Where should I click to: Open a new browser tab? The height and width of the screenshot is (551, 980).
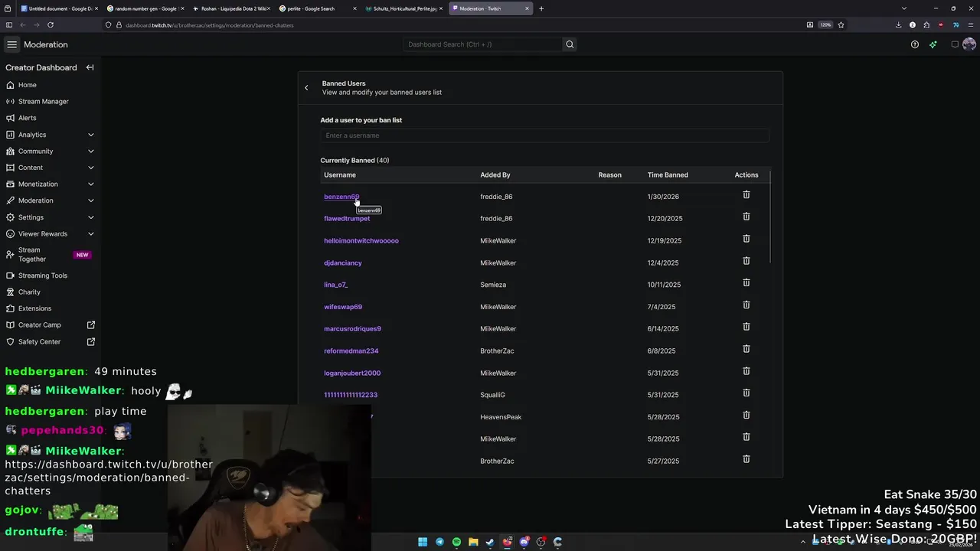tap(541, 8)
